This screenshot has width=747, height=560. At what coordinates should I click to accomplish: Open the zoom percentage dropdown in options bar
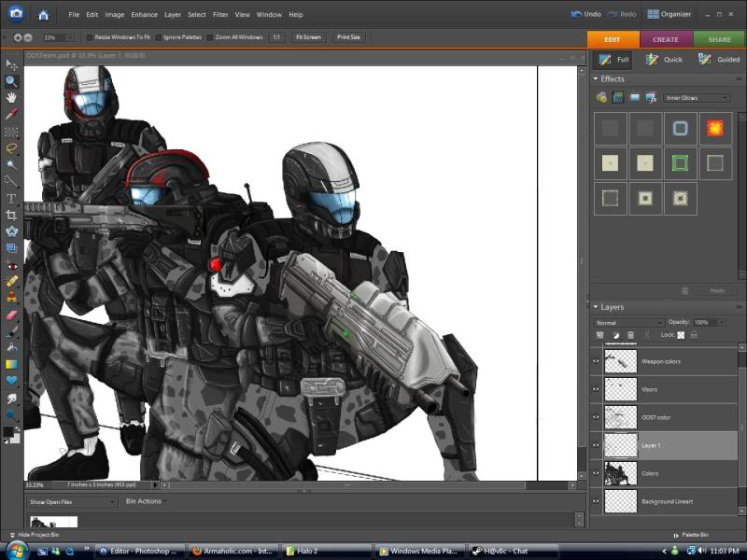70,37
